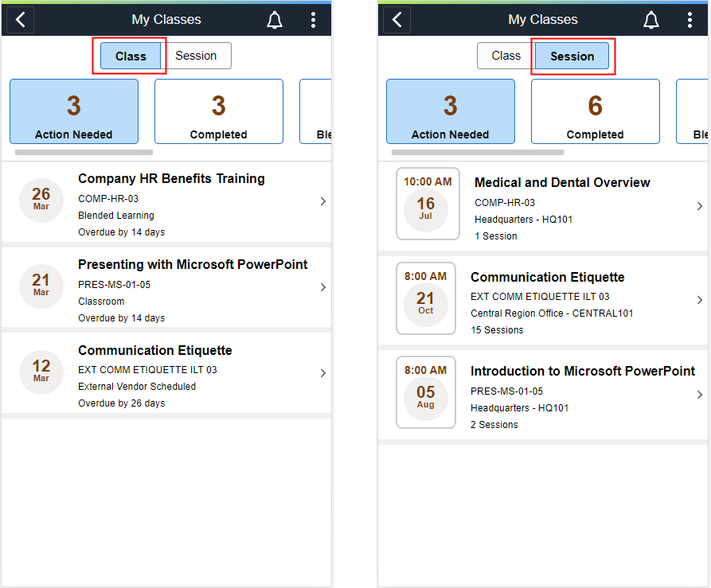This screenshot has width=711, height=588.
Task: Click the 26 Mar date badge
Action: coord(41,201)
